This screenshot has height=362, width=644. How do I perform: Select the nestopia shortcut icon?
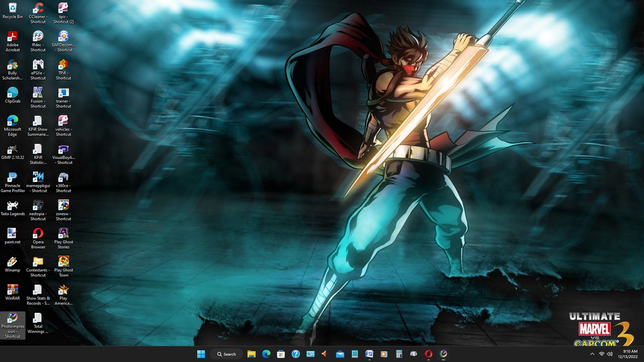tap(38, 210)
